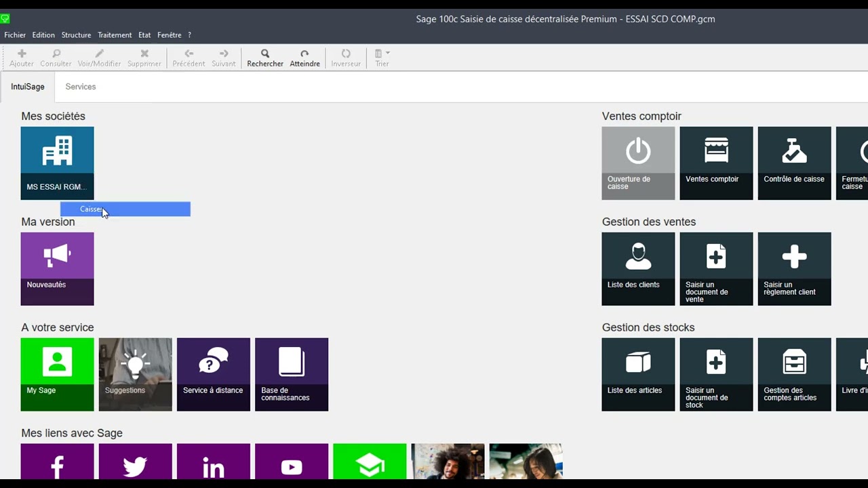The height and width of the screenshot is (488, 868).
Task: Open the Nouveautés tile
Action: tap(58, 269)
